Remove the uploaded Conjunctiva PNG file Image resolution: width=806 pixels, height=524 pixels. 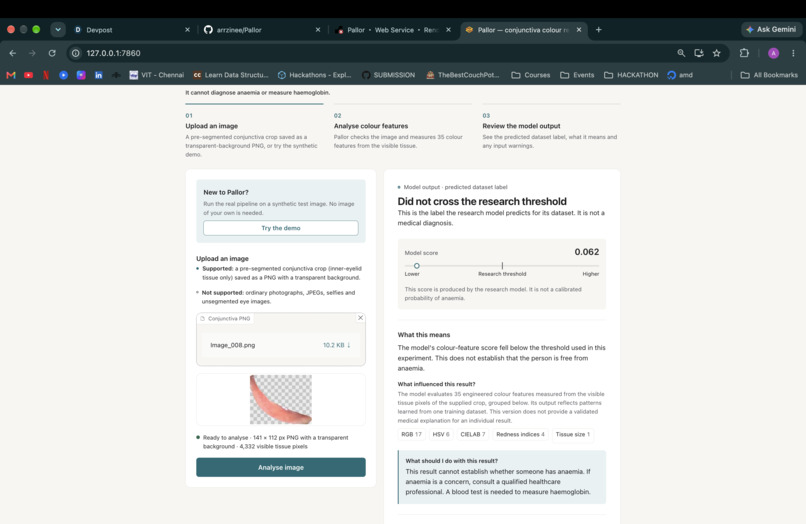click(360, 318)
